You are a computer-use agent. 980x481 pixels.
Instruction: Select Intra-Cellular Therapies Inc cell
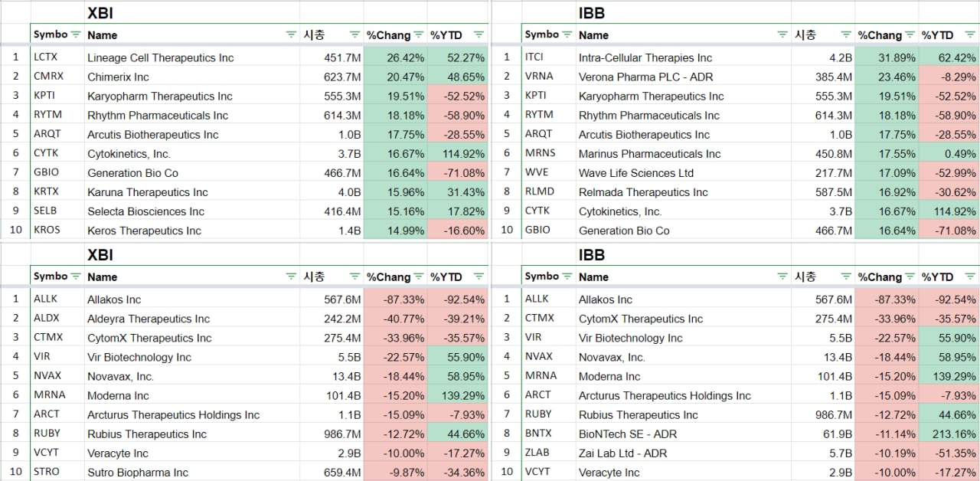tap(684, 57)
